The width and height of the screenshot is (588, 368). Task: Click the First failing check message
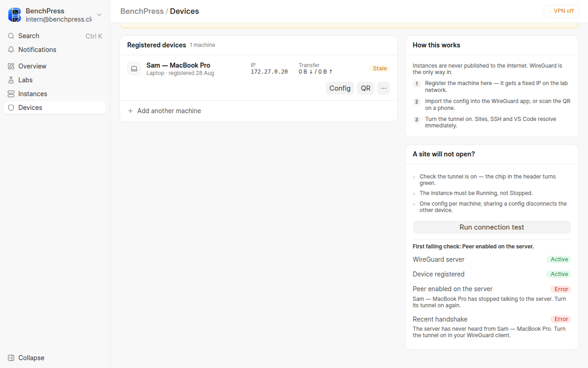(473, 247)
